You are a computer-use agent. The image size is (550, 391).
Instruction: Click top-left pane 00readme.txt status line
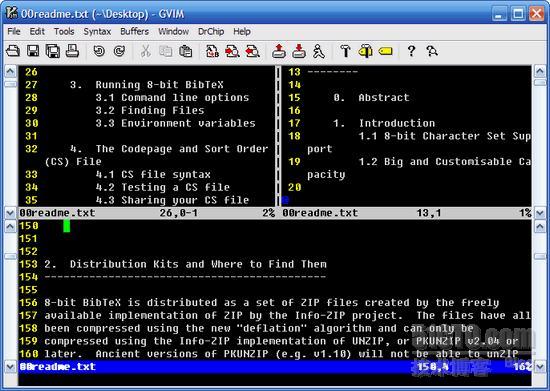pyautogui.click(x=147, y=213)
